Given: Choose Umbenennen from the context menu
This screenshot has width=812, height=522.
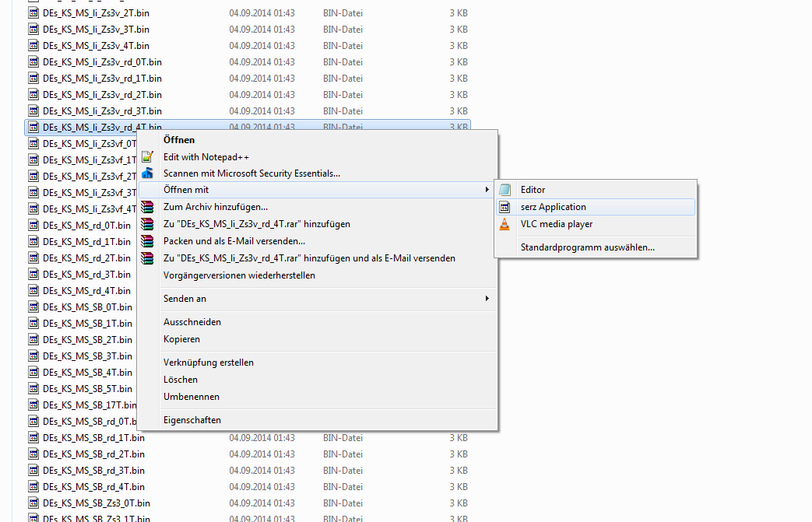Looking at the screenshot, I should pos(192,396).
